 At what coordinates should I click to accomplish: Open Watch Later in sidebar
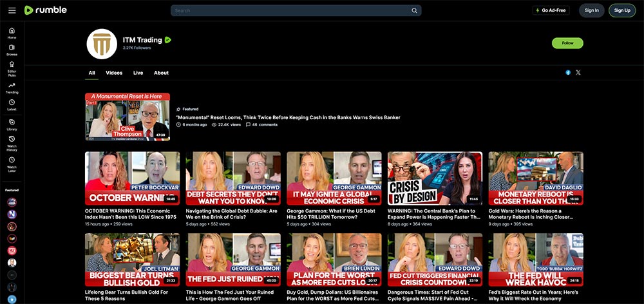pos(12,163)
